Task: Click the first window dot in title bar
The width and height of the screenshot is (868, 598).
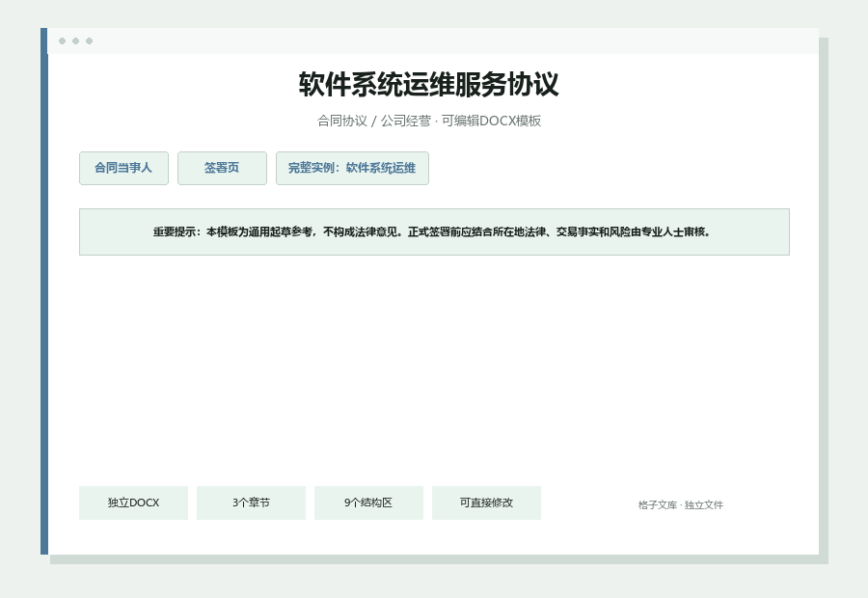Action: (x=62, y=41)
